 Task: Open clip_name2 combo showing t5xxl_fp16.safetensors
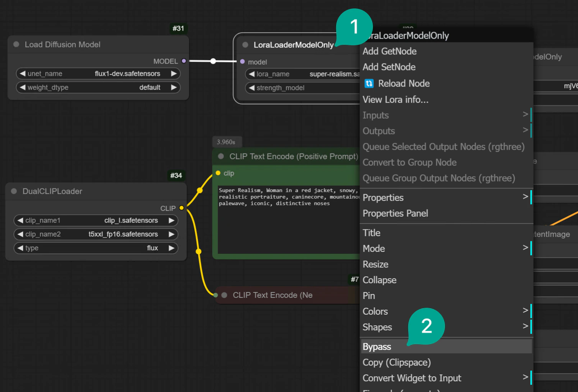[x=96, y=234]
